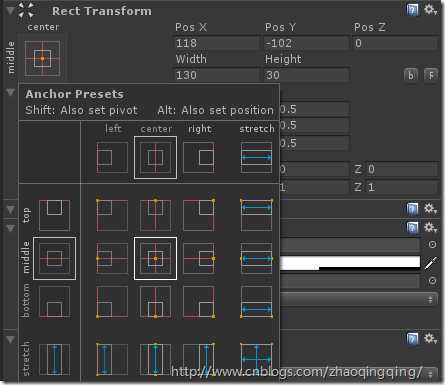445x385 pixels.
Task: Pick color with the eyedropper icon
Action: 431,263
